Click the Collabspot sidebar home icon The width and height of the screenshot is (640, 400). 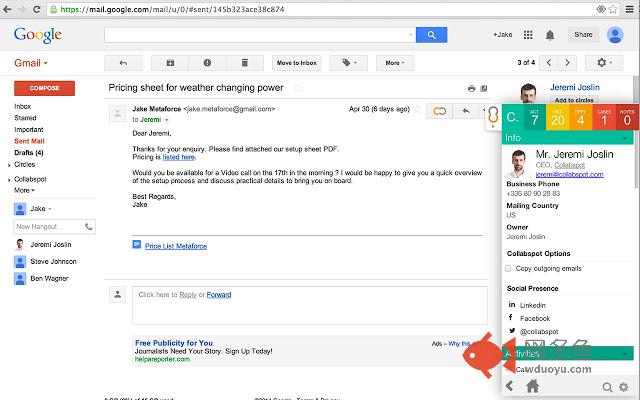click(532, 386)
